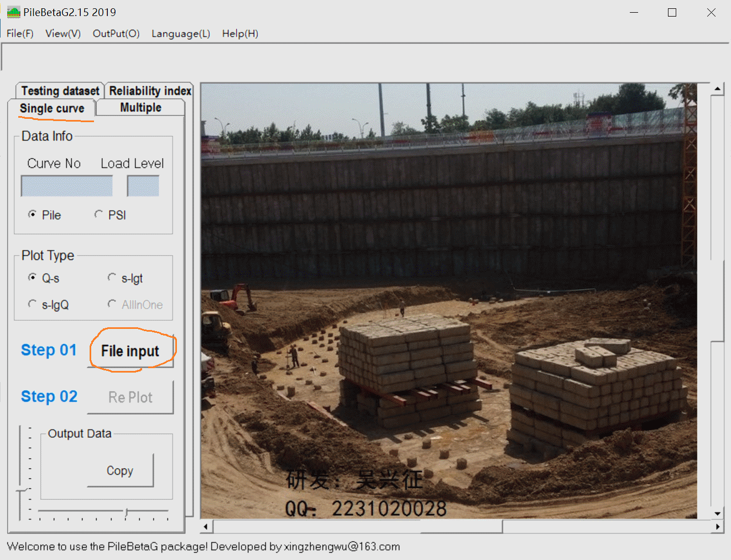Open the File(F) menu
Viewport: 731px width, 560px height.
pos(20,34)
